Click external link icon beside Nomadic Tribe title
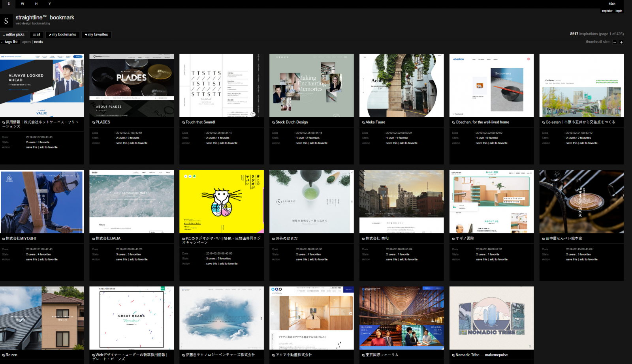The image size is (632, 364). pyautogui.click(x=453, y=355)
